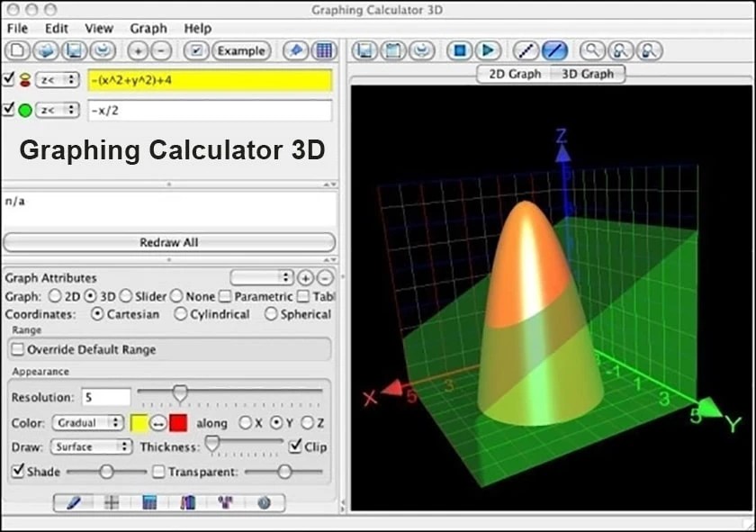Click the second icon in the graph toolbar
This screenshot has width=756, height=532.
[x=393, y=50]
